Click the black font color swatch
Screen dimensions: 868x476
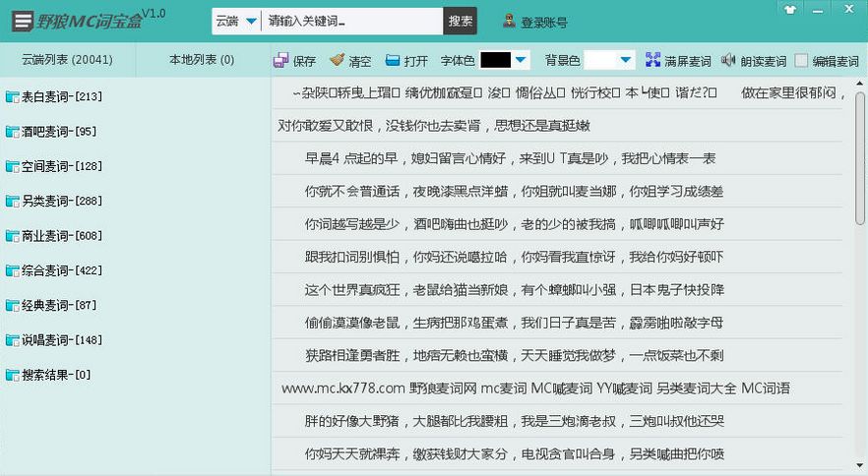point(495,61)
